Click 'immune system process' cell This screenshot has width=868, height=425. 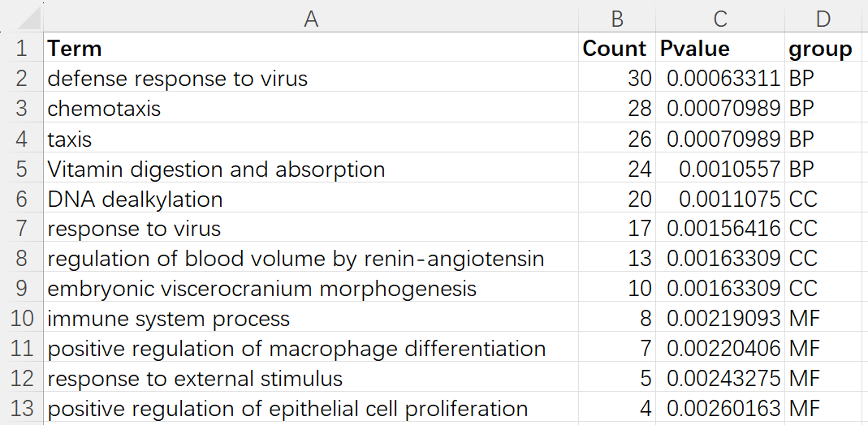click(310, 319)
